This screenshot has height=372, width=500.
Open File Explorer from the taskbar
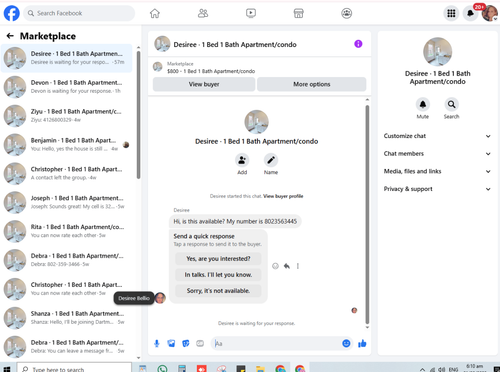click(x=260, y=369)
